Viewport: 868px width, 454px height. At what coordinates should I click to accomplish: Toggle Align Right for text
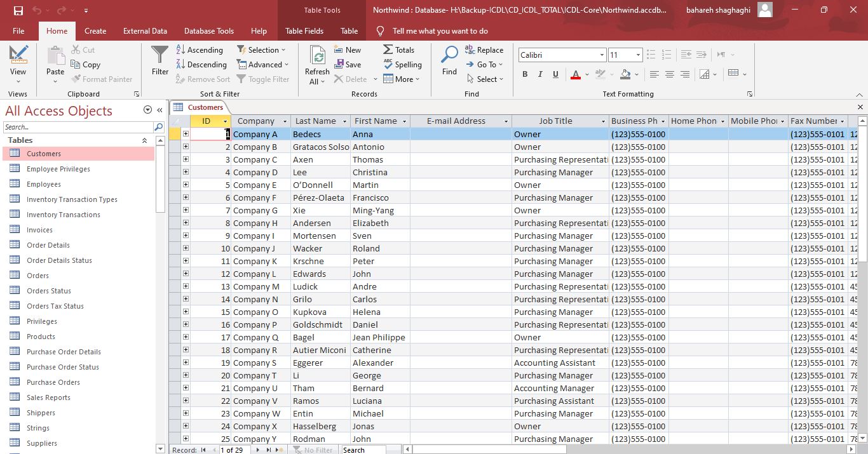pyautogui.click(x=684, y=74)
